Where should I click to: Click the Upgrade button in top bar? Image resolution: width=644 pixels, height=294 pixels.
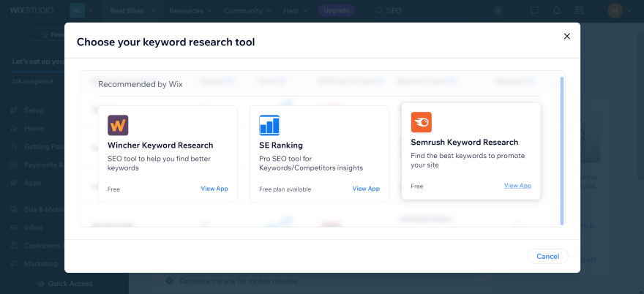337,11
